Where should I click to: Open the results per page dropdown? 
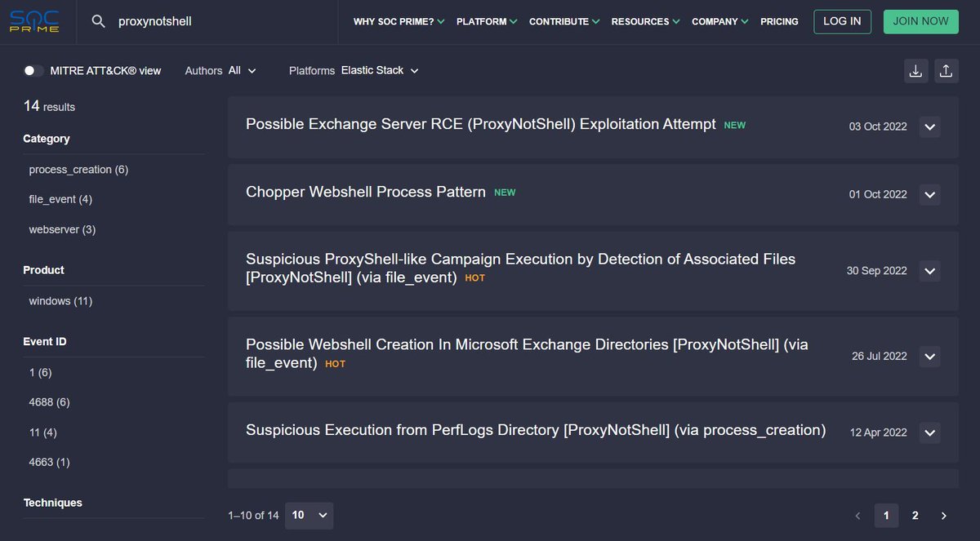[310, 515]
